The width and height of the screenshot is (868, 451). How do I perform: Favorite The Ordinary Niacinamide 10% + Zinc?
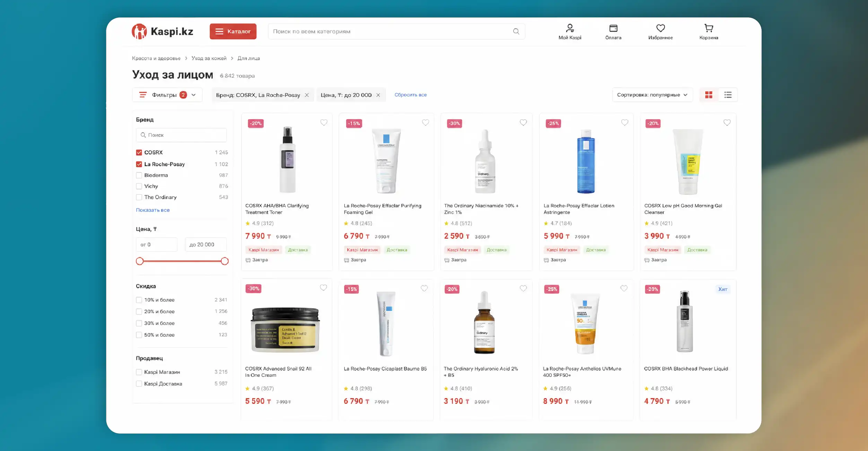click(523, 123)
